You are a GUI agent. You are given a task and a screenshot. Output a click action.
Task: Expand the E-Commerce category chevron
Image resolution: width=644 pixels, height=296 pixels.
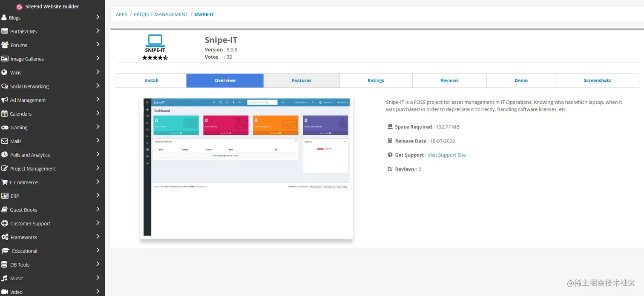click(x=98, y=182)
